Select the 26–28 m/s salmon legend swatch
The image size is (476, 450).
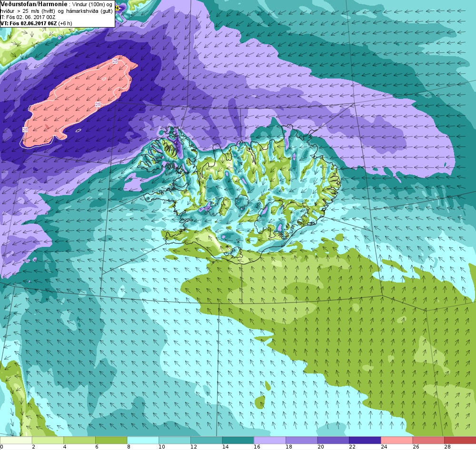click(428, 440)
